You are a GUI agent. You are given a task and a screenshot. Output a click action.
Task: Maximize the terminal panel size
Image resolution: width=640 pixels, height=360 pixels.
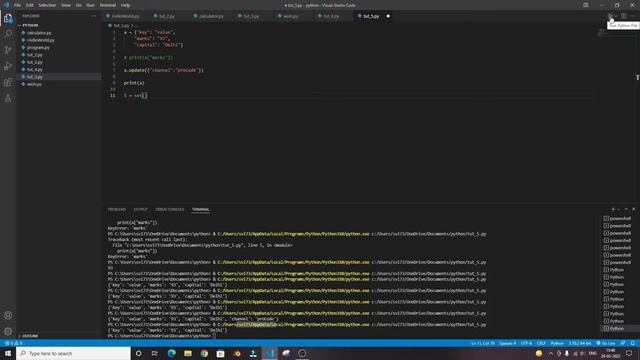tap(626, 209)
